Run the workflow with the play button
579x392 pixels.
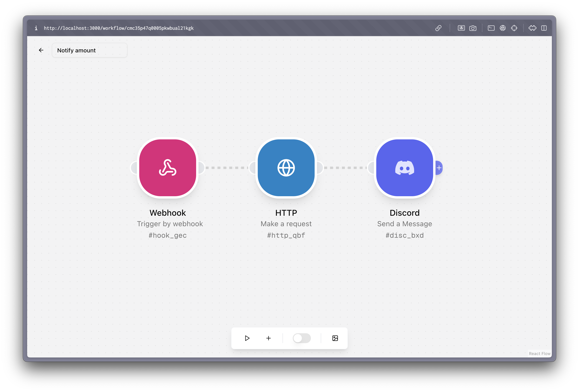tap(247, 338)
